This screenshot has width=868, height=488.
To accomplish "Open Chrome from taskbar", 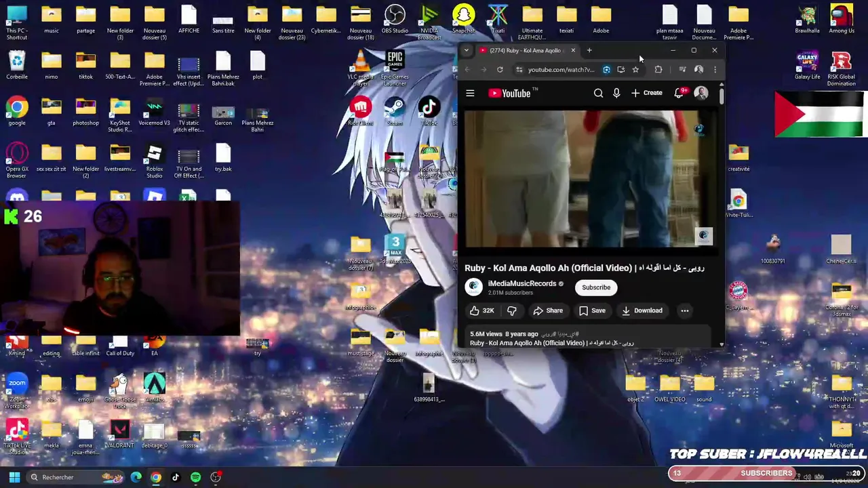I will point(156,477).
